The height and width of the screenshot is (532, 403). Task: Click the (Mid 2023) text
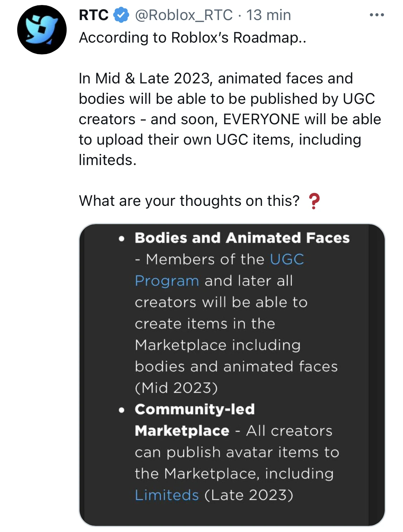[176, 388]
